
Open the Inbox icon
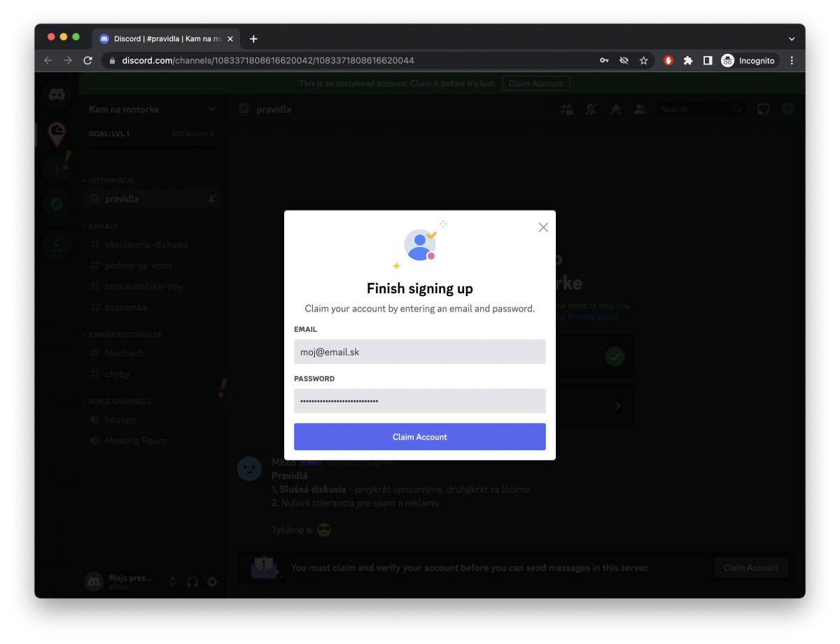coord(764,109)
